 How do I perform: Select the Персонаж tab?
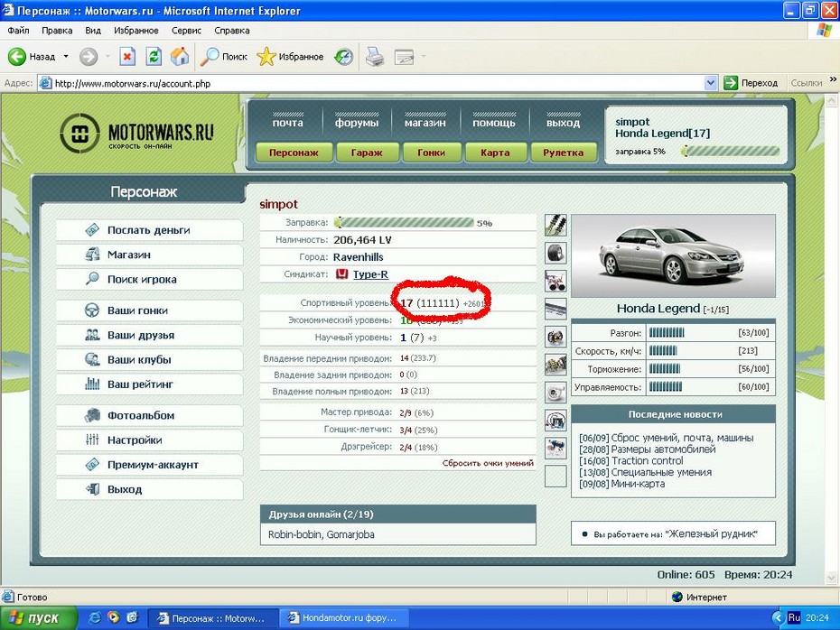tap(294, 153)
